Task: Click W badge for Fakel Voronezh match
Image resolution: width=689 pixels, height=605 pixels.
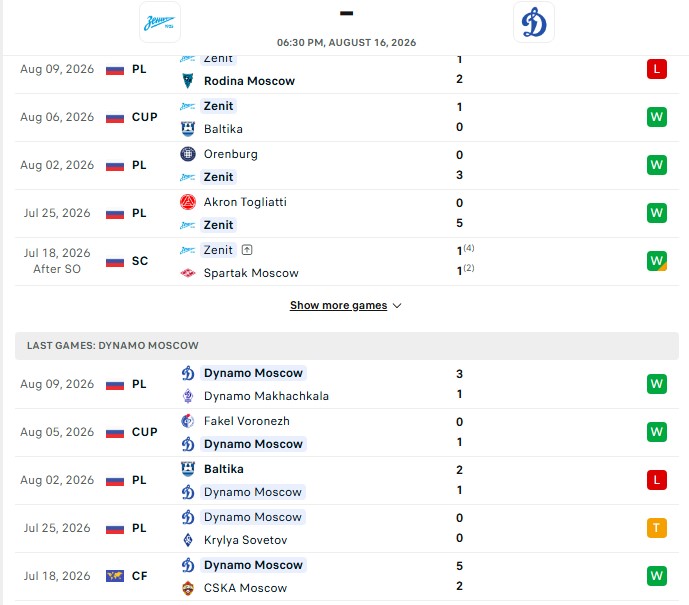Action: (656, 432)
